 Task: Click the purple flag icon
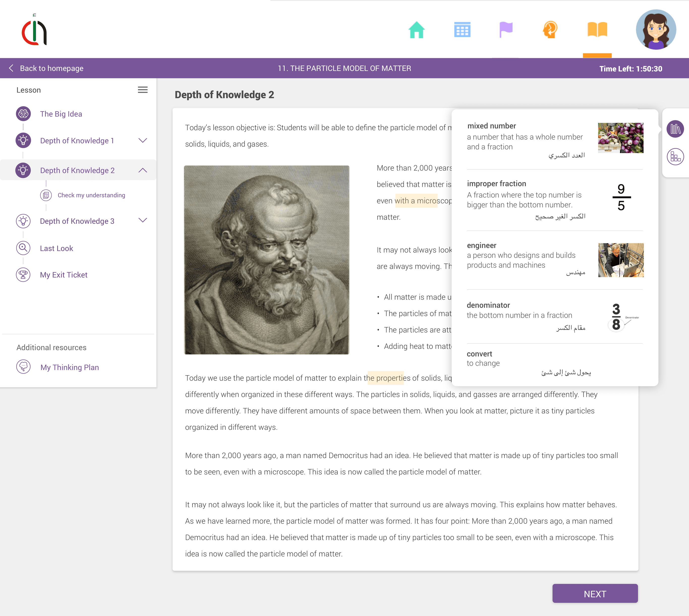click(506, 30)
